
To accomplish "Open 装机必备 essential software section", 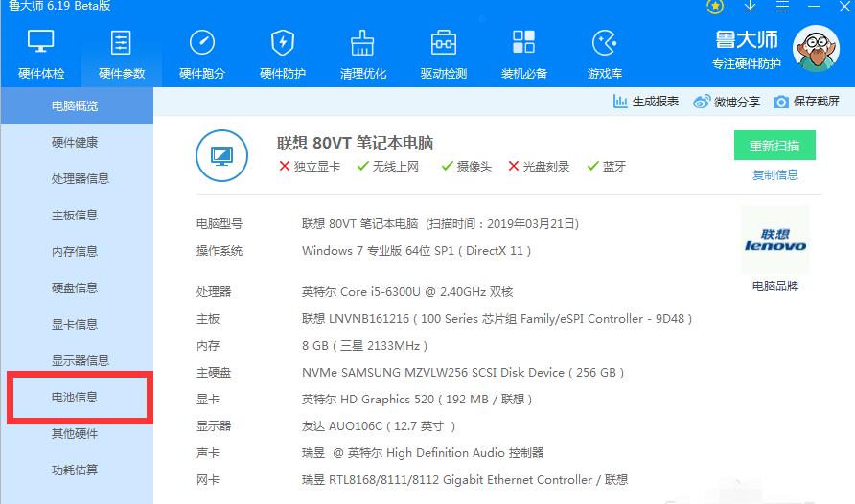I will [x=524, y=55].
